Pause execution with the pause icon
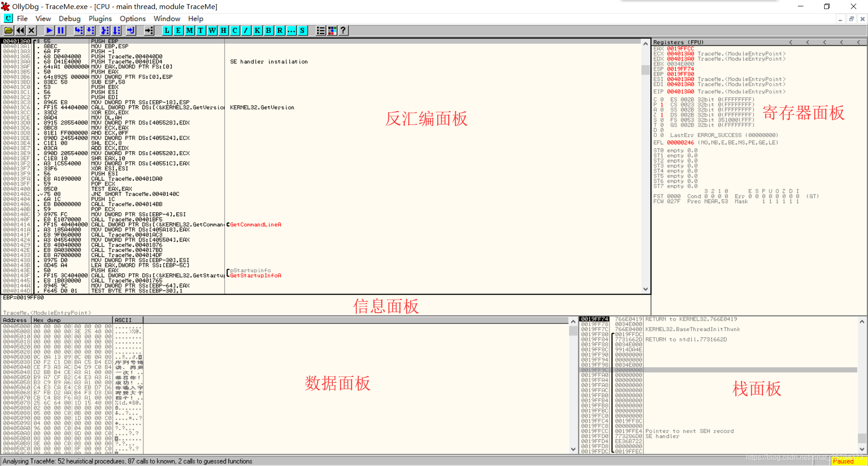 pyautogui.click(x=61, y=30)
